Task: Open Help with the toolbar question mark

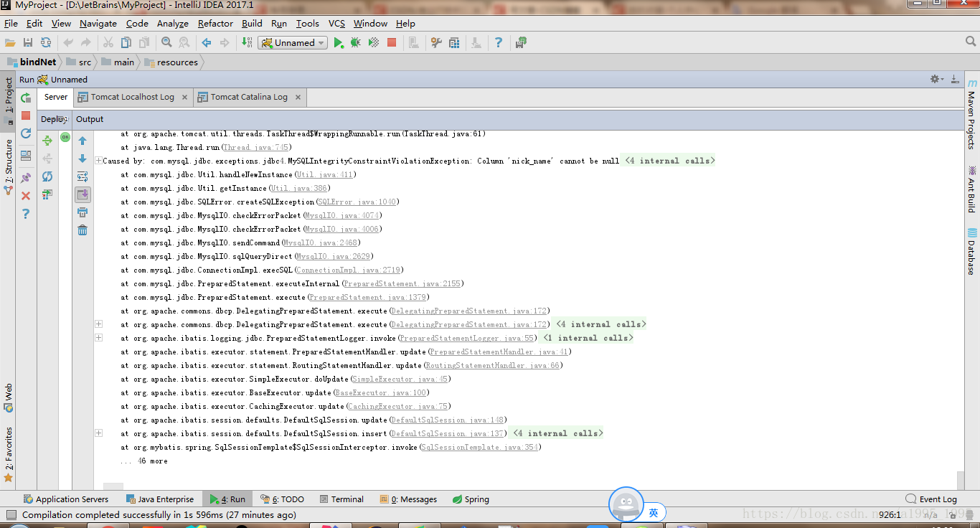Action: pyautogui.click(x=499, y=43)
